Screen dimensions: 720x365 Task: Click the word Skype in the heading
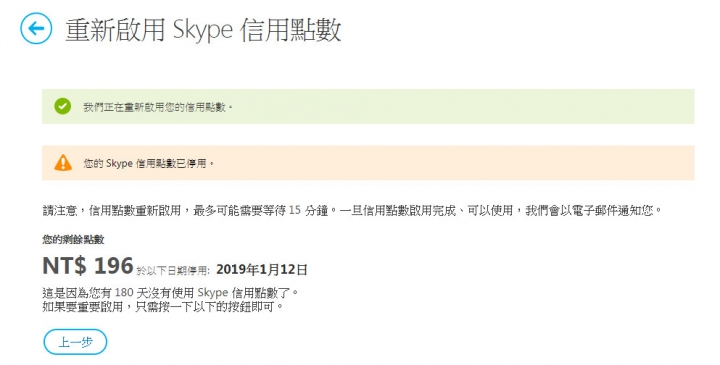[203, 31]
